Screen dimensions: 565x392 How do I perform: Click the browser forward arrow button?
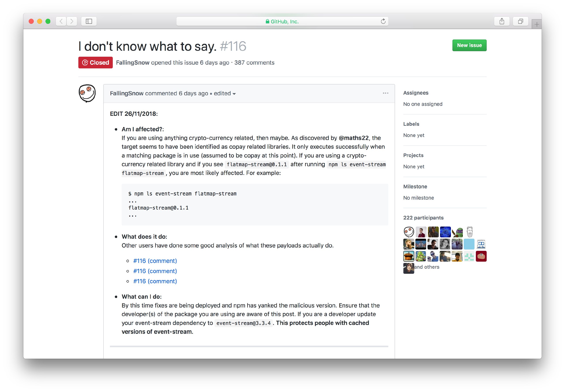pyautogui.click(x=72, y=21)
